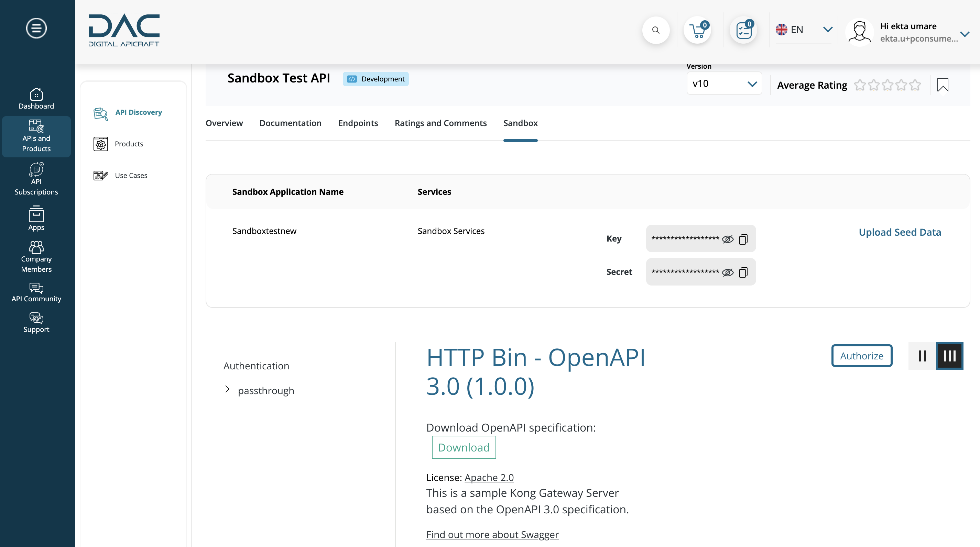
Task: Click the Upload Seed Data link
Action: [900, 232]
